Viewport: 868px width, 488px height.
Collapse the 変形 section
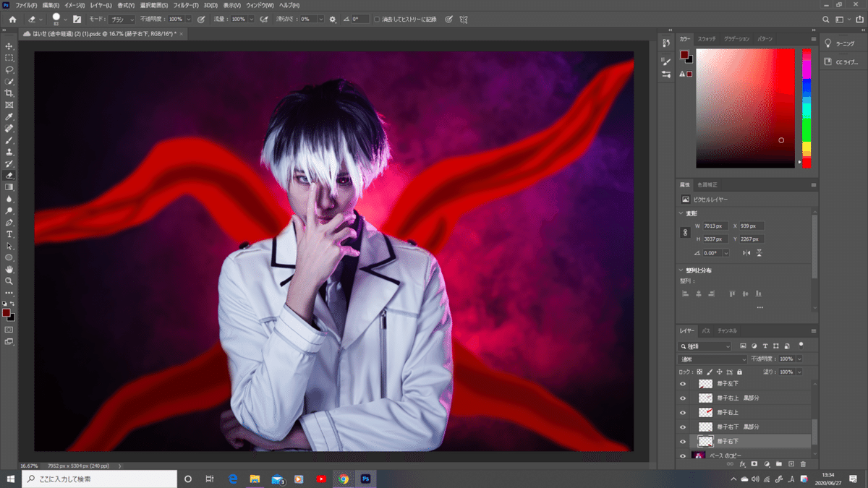point(681,213)
